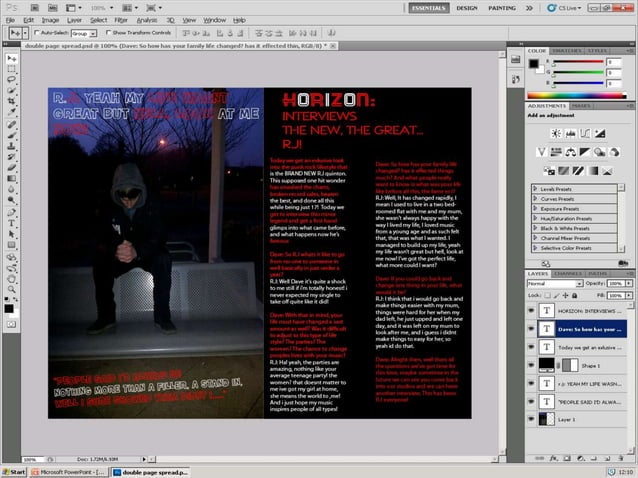Viewport: 638px width, 478px height.
Task: Select the Brush tool
Action: pos(11,135)
